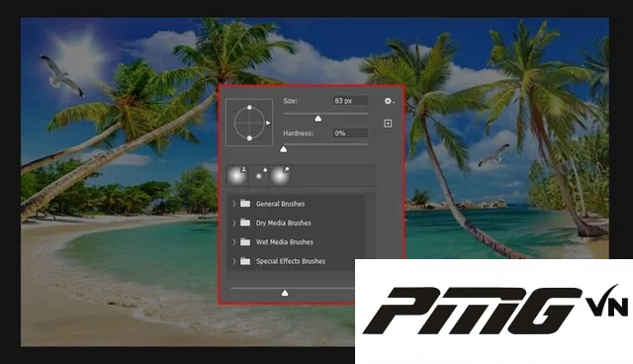Image resolution: width=633 pixels, height=364 pixels.
Task: Click the Size slider handle
Action: [318, 119]
